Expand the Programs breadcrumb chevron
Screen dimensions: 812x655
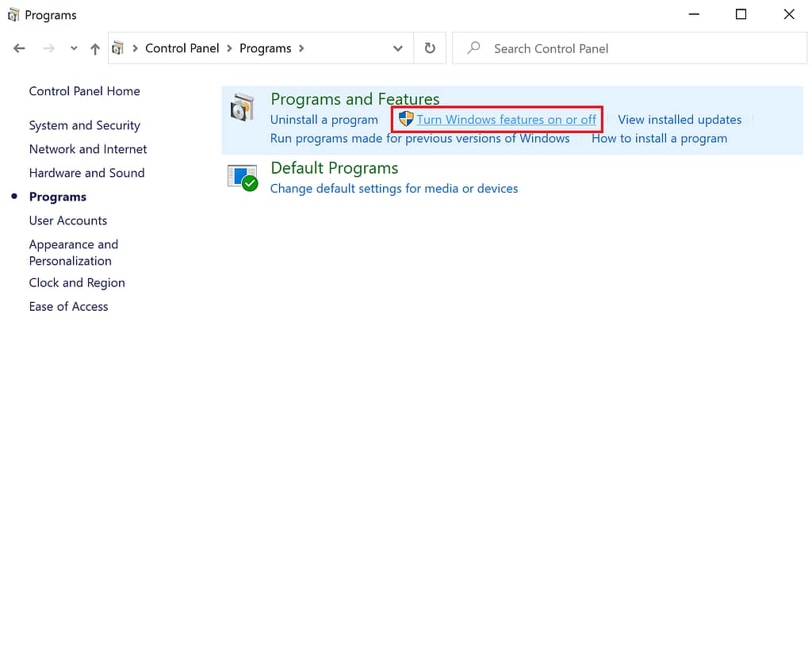point(301,48)
